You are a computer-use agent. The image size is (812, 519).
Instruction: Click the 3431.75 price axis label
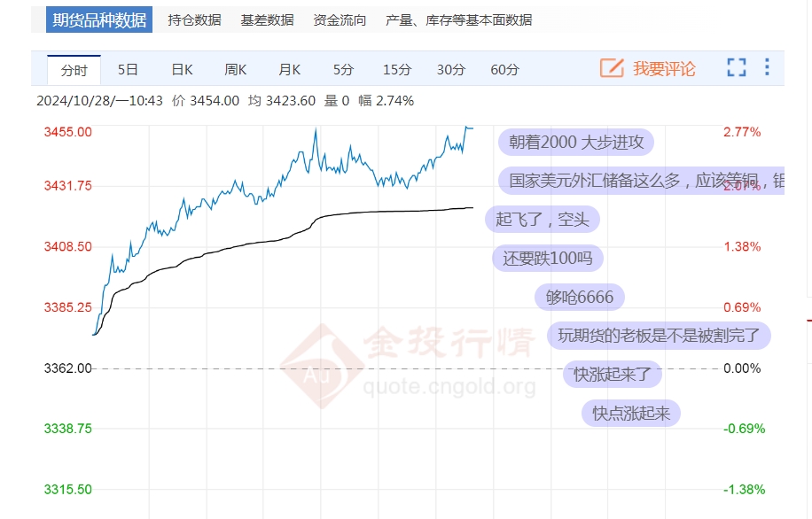tap(68, 186)
